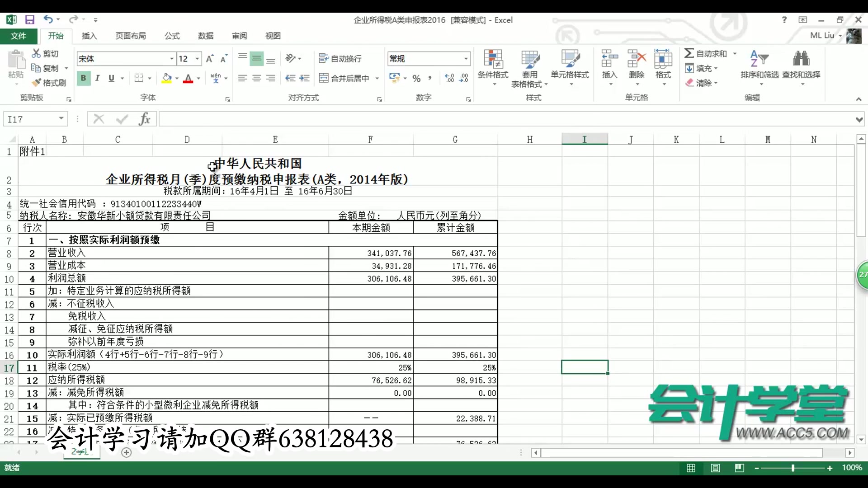Click Find and Select (查找和选择) icon
Viewport: 868px width, 488px height.
pyautogui.click(x=800, y=66)
